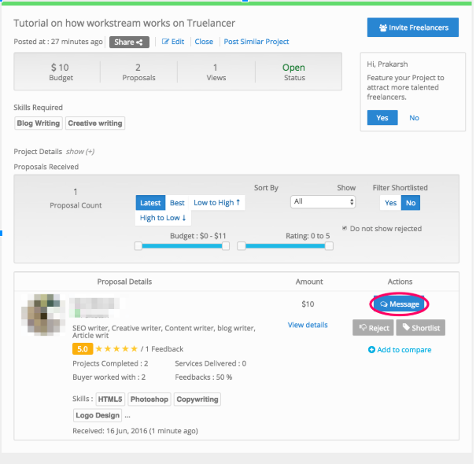The width and height of the screenshot is (476, 464).
Task: Select the Blog Writing skill tag
Action: (39, 123)
